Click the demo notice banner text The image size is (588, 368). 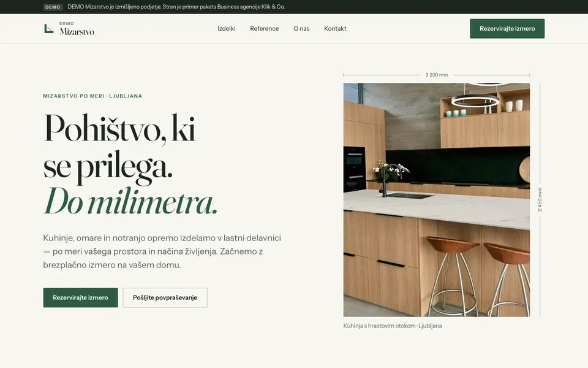pyautogui.click(x=176, y=7)
